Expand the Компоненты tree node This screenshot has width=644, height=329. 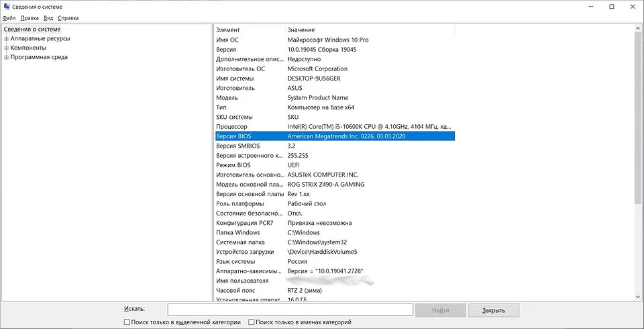[6, 48]
